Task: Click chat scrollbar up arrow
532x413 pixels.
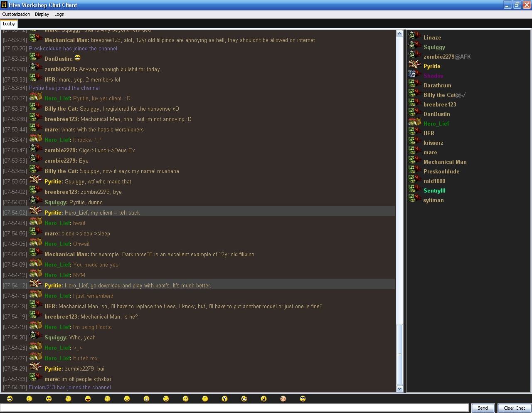Action: (x=400, y=34)
